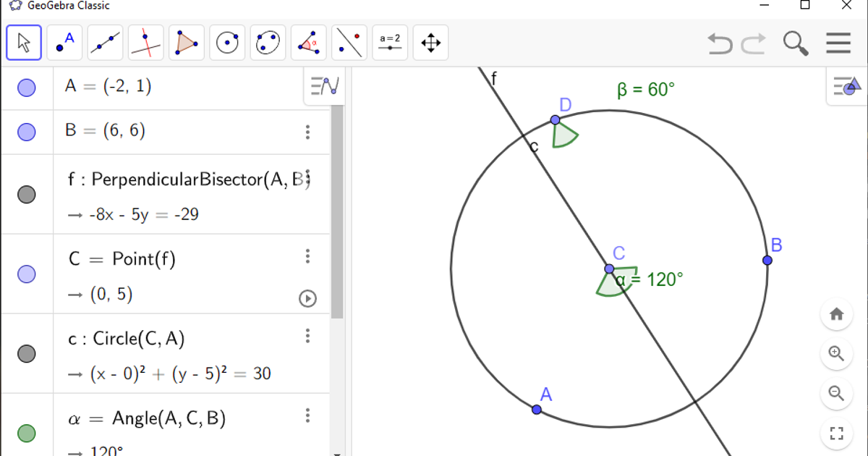Viewport: 868px width, 456px height.
Task: Click center point C in graphics view
Action: (x=609, y=269)
